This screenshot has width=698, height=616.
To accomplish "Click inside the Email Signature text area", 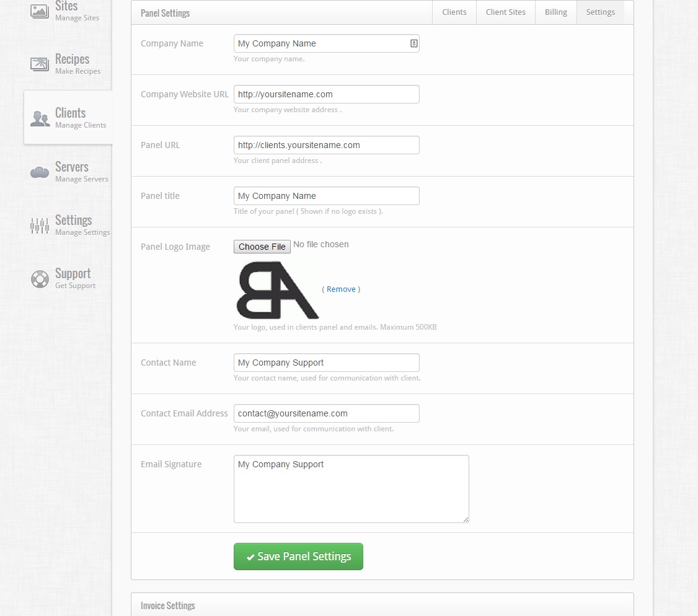I will click(351, 488).
